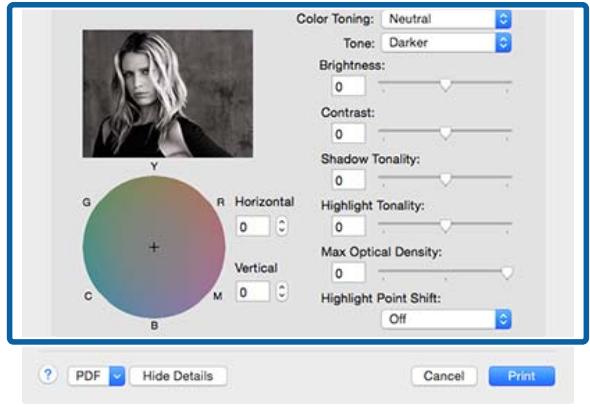The image size is (590, 407).
Task: Open the Tone dropdown set to Darker
Action: pyautogui.click(x=446, y=43)
